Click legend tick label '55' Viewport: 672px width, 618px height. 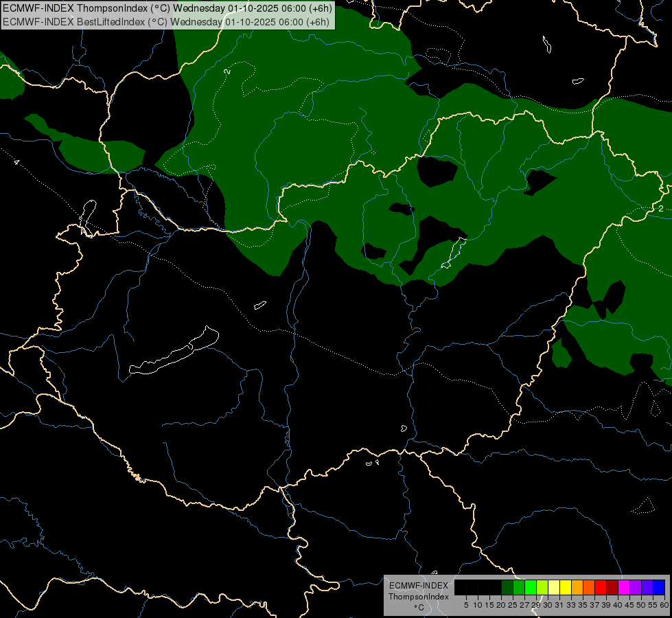click(653, 605)
